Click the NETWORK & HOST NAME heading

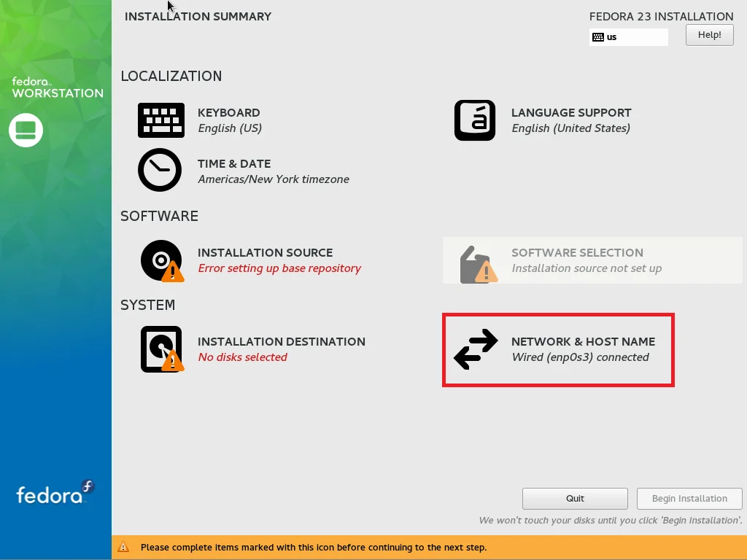point(583,342)
